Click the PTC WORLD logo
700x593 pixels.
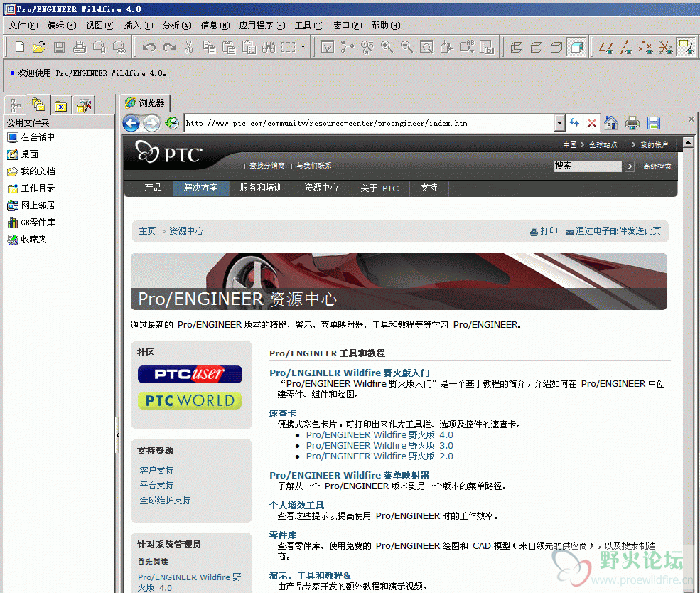[190, 400]
